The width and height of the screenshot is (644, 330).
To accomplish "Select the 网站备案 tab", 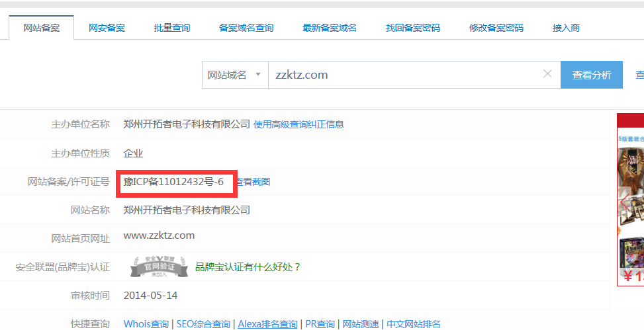I will click(42, 28).
